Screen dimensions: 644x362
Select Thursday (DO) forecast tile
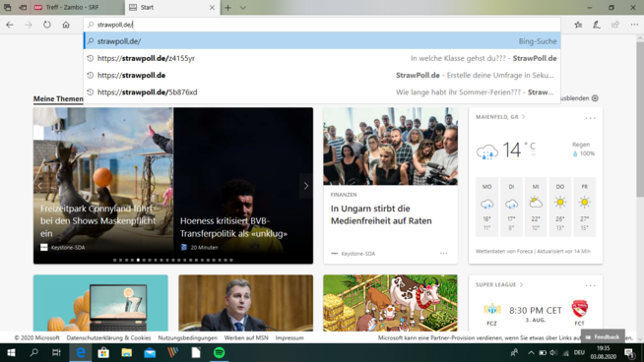point(559,208)
